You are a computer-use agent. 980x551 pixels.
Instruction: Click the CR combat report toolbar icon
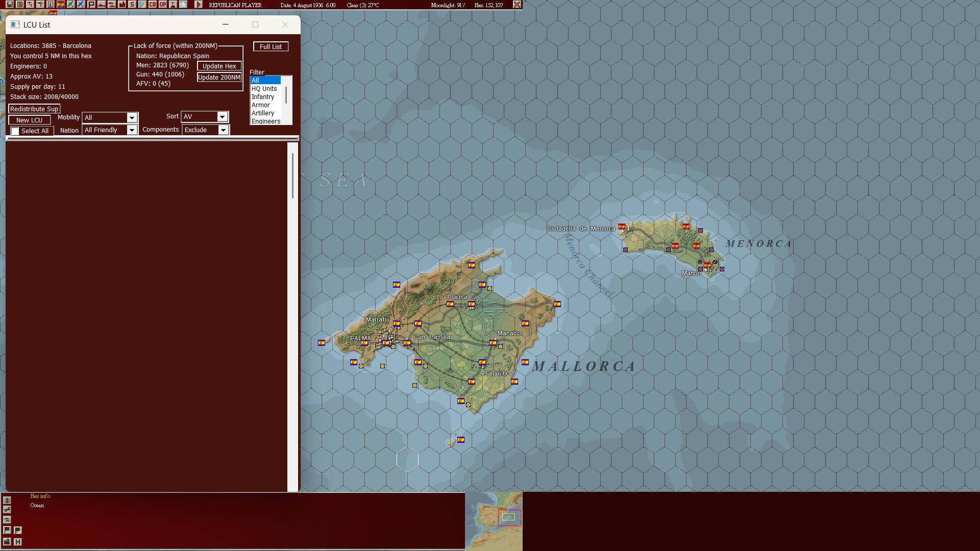[x=152, y=5]
